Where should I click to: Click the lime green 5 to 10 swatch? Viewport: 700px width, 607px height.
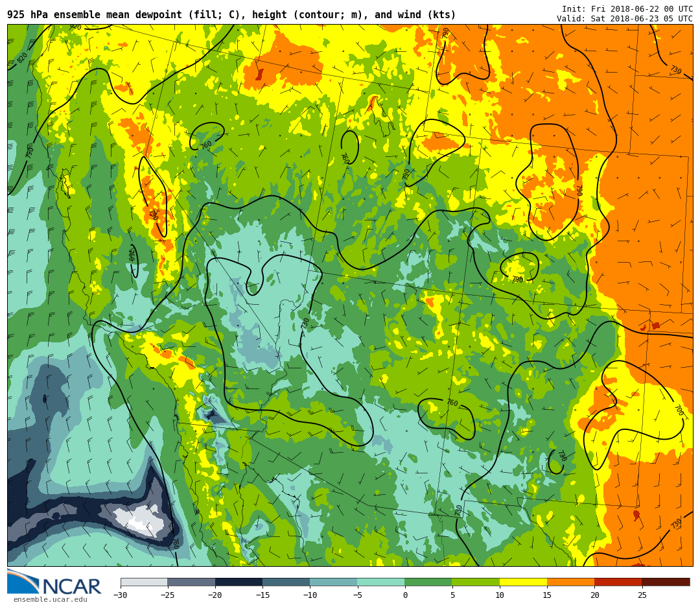coord(476,582)
